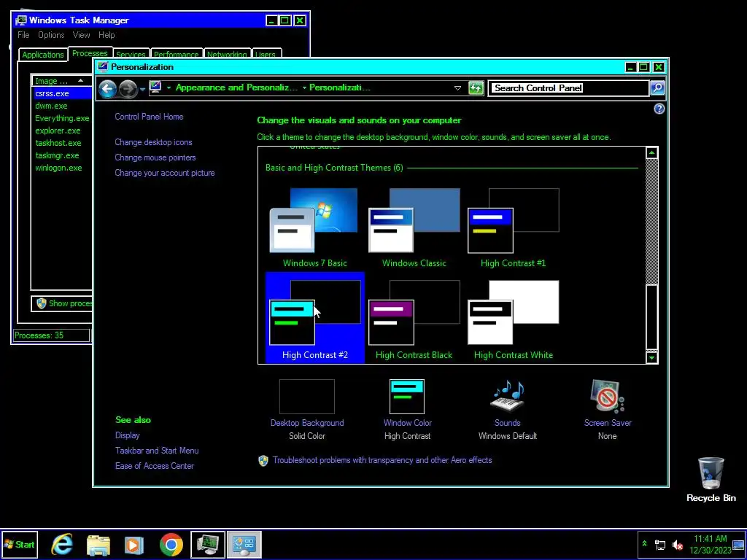
Task: Select taskhost.exe process row
Action: pos(62,144)
